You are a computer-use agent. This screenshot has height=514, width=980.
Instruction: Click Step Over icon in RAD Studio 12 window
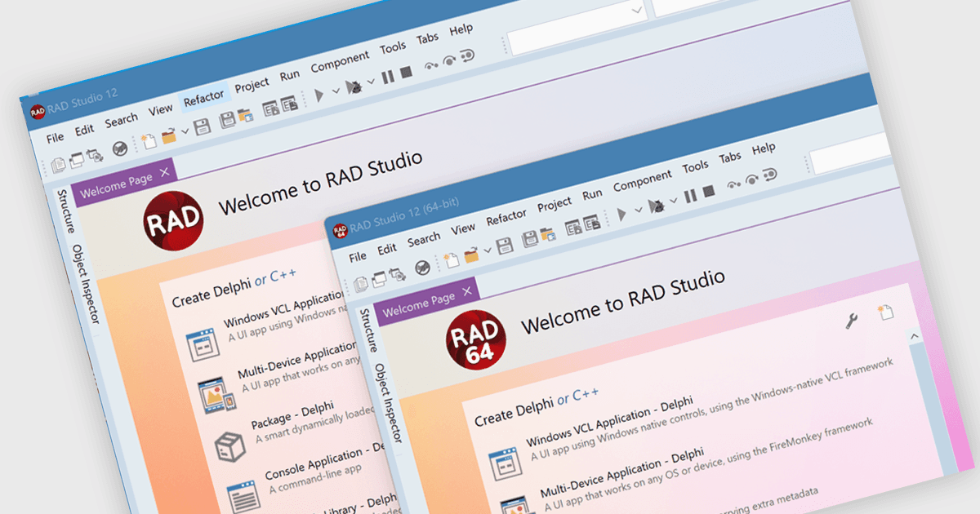448,60
